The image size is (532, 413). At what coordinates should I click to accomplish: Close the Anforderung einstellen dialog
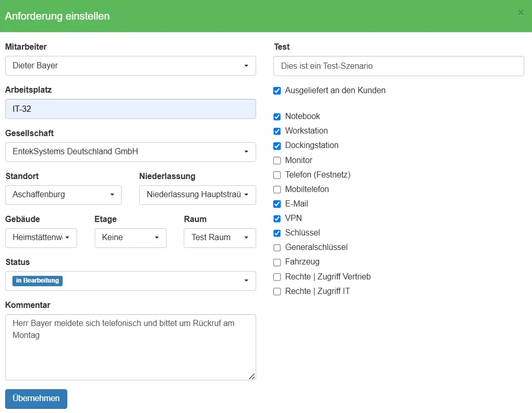521,13
